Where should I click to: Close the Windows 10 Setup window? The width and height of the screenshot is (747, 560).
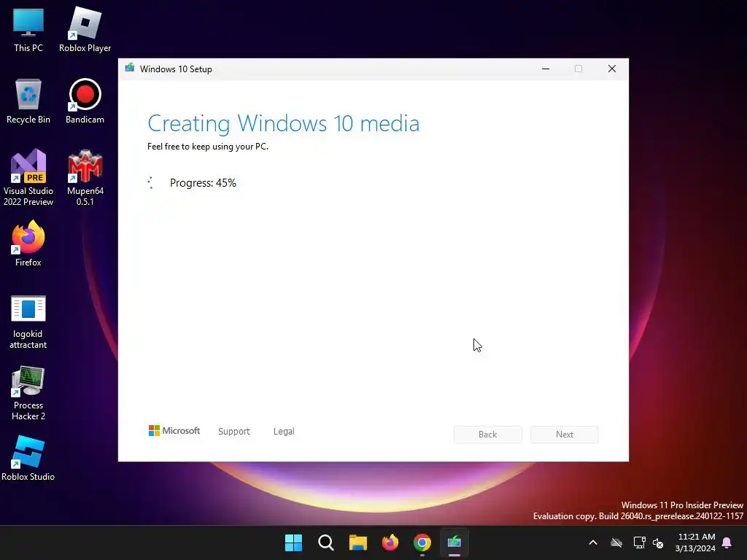pyautogui.click(x=612, y=69)
